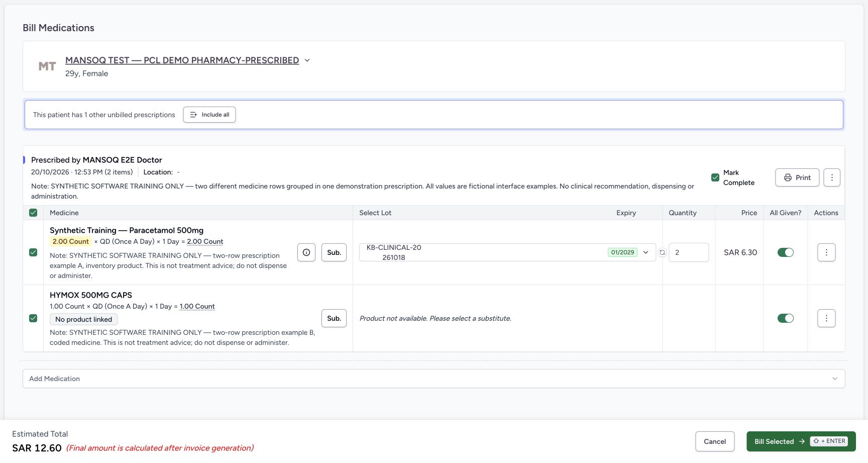868x463 pixels.
Task: Uncheck the HYMOX 500MG CAPS checkbox
Action: pos(33,318)
